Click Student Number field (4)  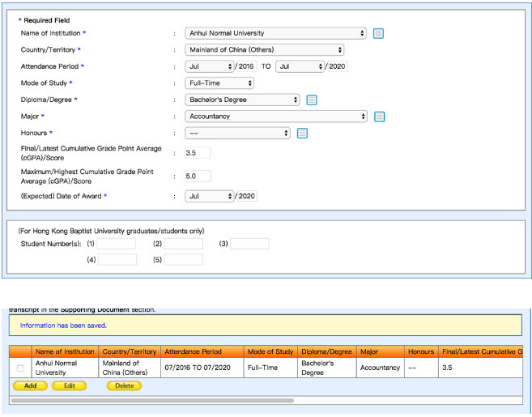point(117,260)
